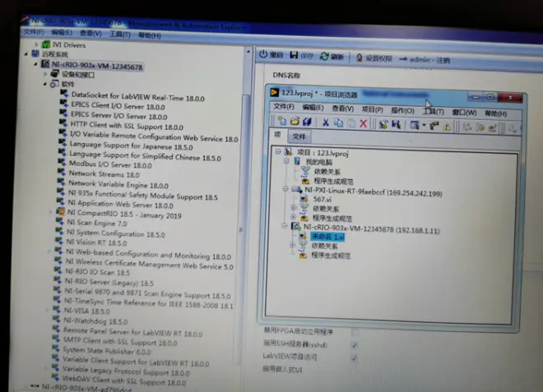
Task: Collapse NI-cRIO-903x-VM-12345678 in project explorer
Action: click(x=285, y=226)
